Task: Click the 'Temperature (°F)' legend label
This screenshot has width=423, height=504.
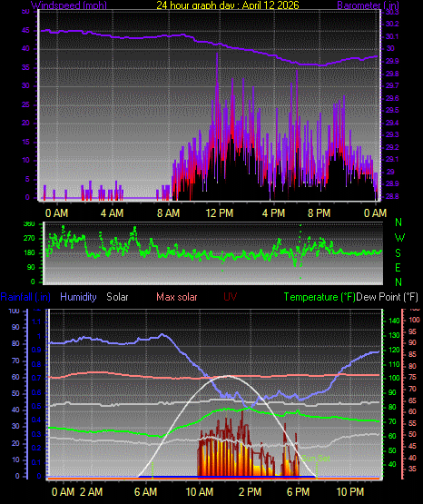Action: click(320, 297)
